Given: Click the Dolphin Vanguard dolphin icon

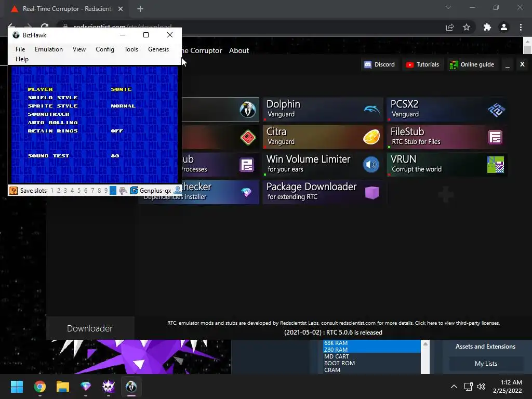Looking at the screenshot, I should point(372,109).
